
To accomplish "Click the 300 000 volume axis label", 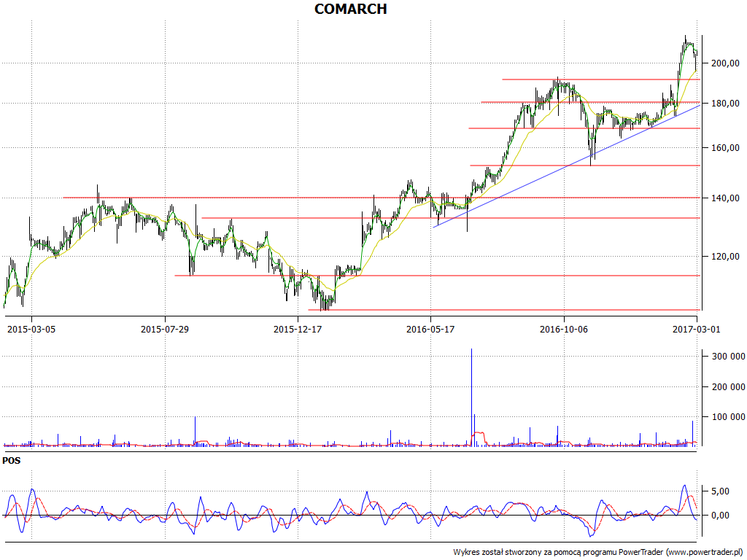I will coord(727,357).
